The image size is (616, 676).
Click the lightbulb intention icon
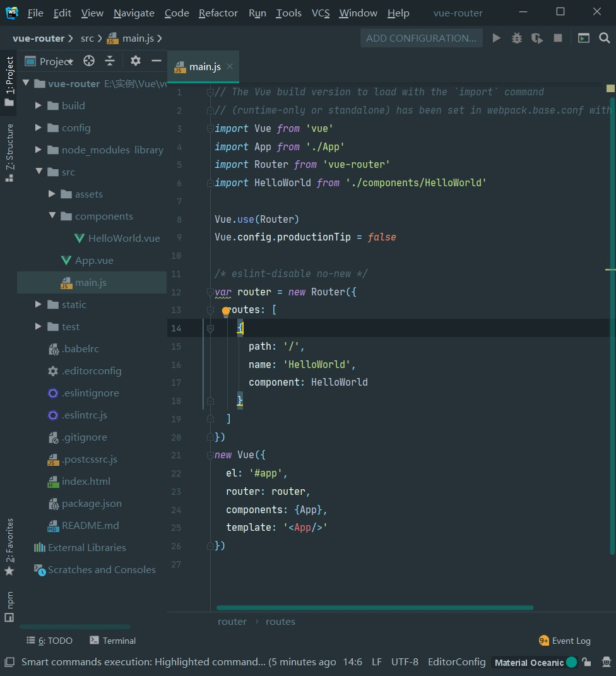tap(225, 311)
